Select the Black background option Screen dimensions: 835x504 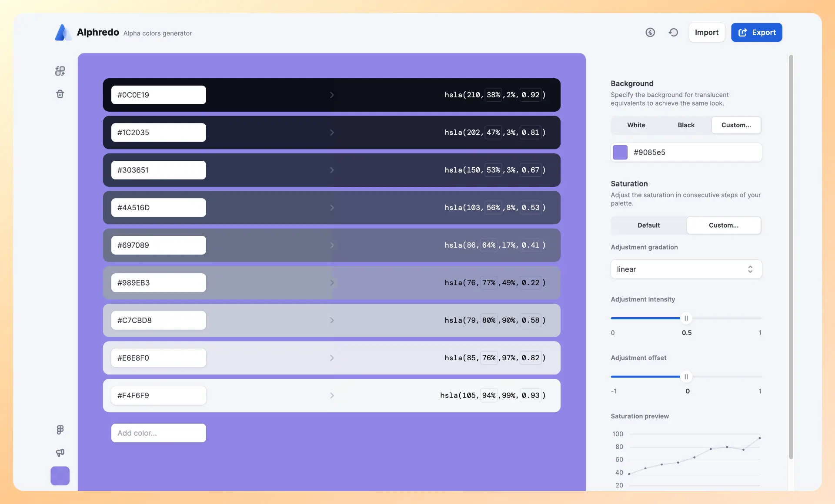[686, 125]
